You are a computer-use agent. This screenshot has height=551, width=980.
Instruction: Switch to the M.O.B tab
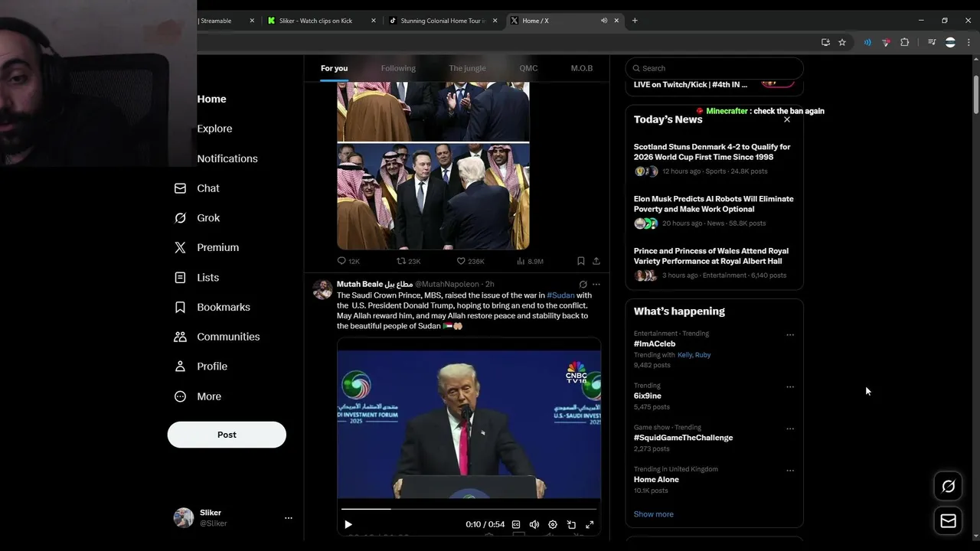click(x=582, y=68)
